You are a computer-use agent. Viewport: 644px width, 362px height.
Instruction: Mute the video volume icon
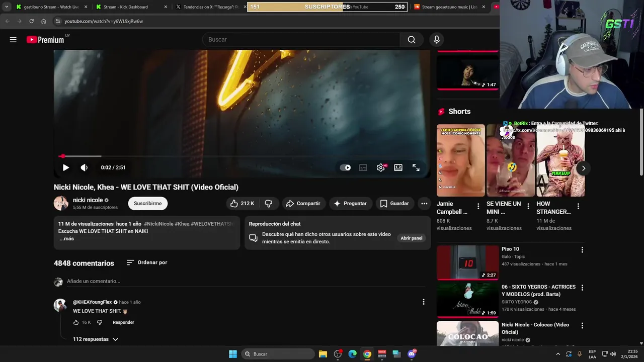tap(84, 167)
